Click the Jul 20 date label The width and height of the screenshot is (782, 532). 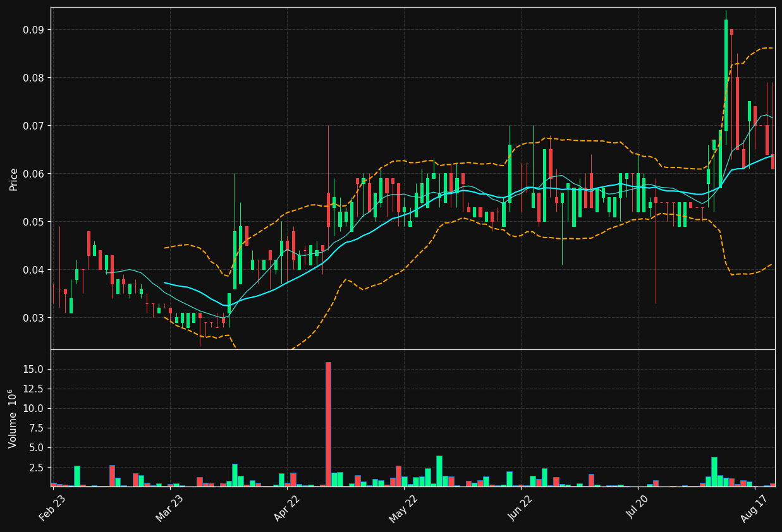[638, 507]
